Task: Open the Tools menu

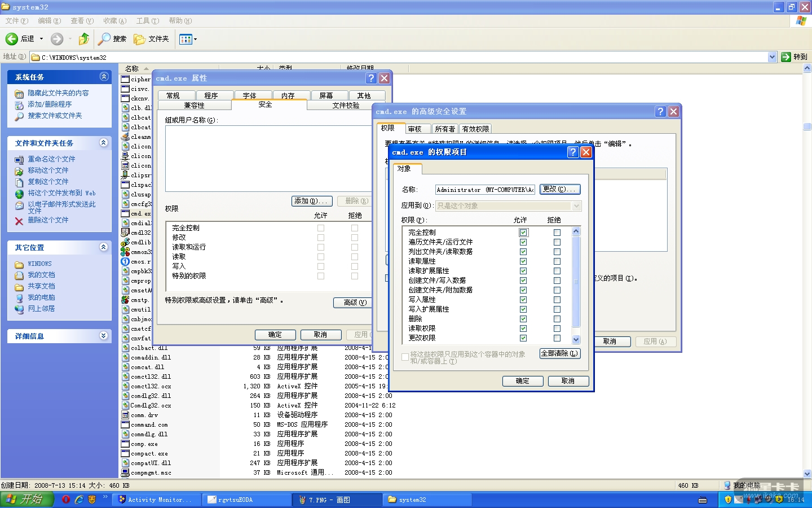Action: coord(147,21)
